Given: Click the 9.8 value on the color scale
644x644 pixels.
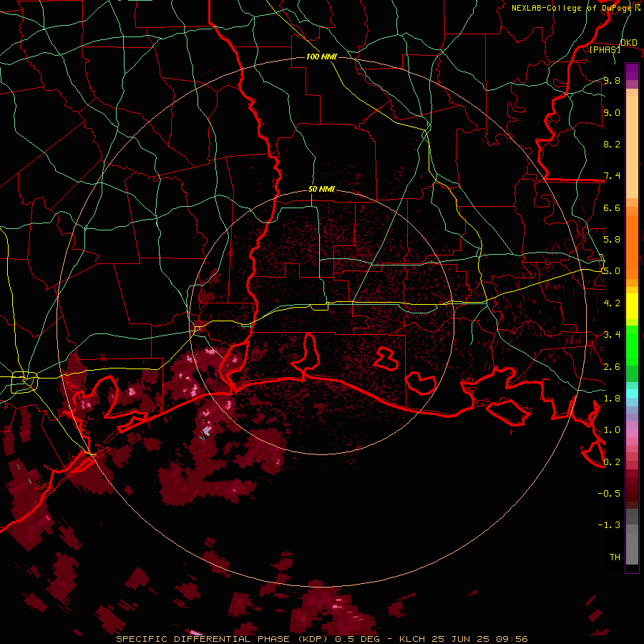Looking at the screenshot, I should click(x=612, y=80).
